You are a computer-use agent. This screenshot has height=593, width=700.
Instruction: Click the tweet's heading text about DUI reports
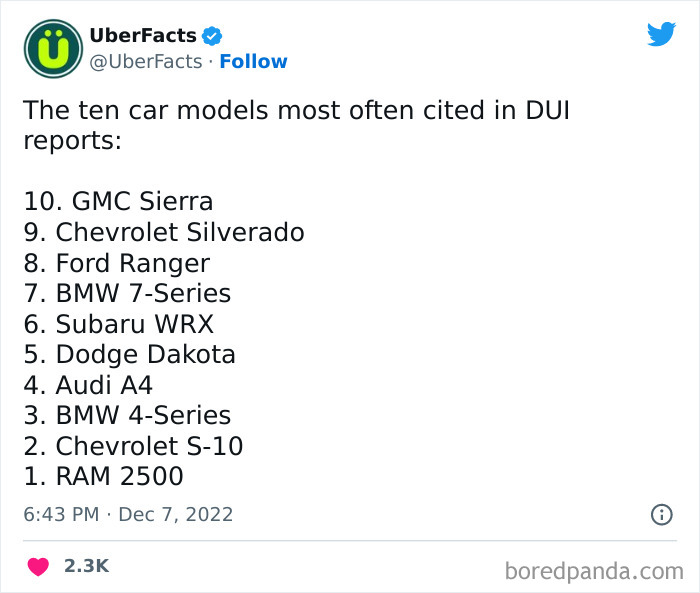coord(296,124)
